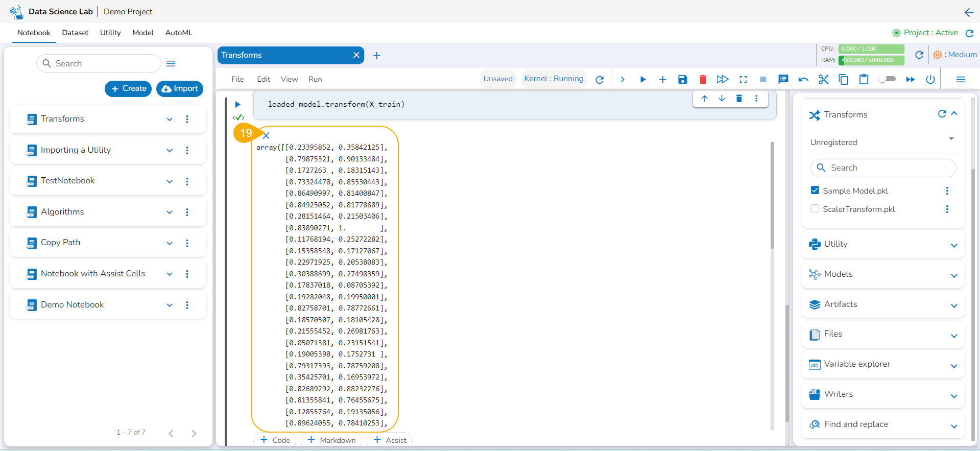
Task: Click the cut scissors icon
Action: click(x=823, y=79)
